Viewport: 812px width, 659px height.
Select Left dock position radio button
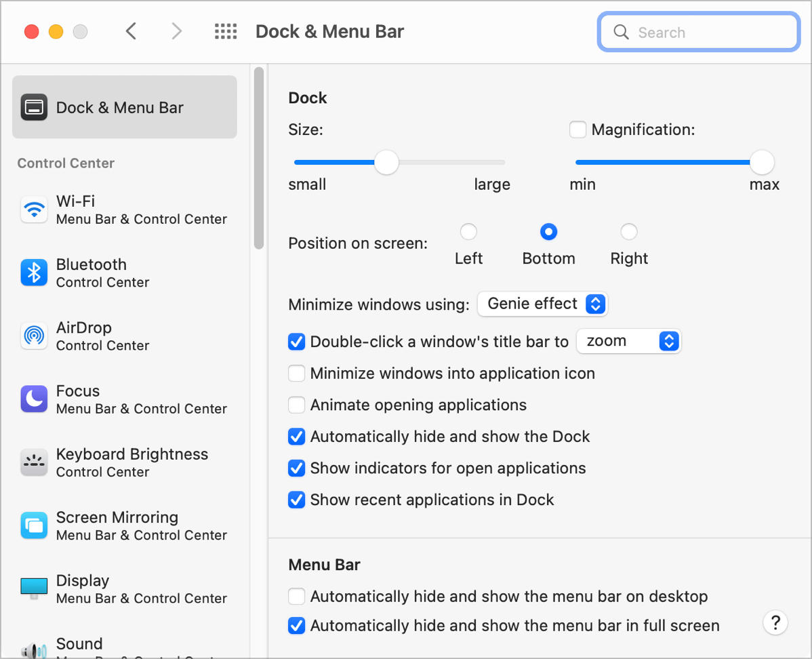[x=468, y=233]
